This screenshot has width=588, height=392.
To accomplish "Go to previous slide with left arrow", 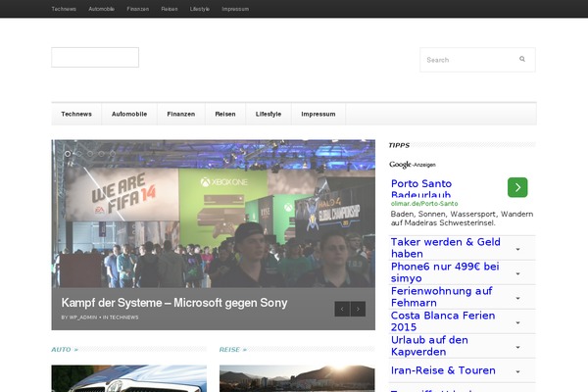I will click(342, 309).
